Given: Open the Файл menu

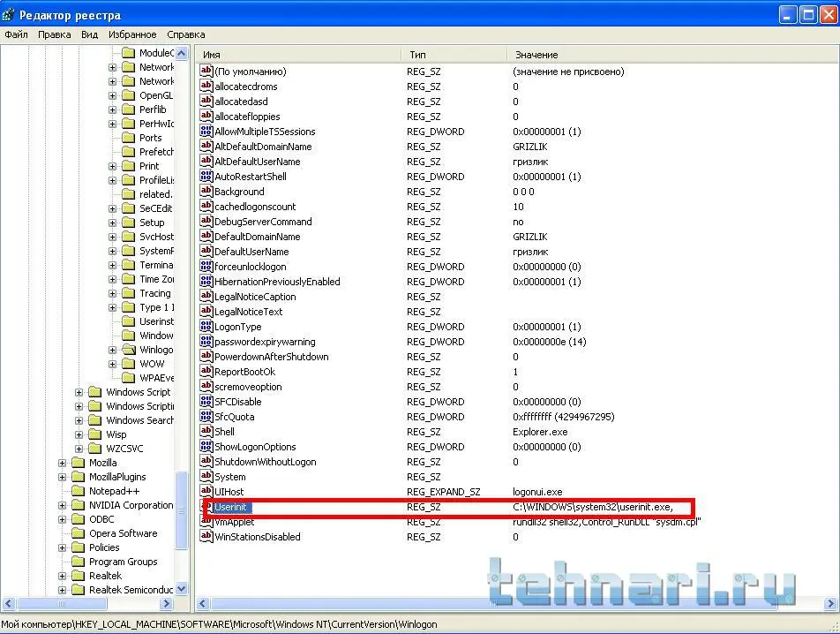Looking at the screenshot, I should coord(16,34).
